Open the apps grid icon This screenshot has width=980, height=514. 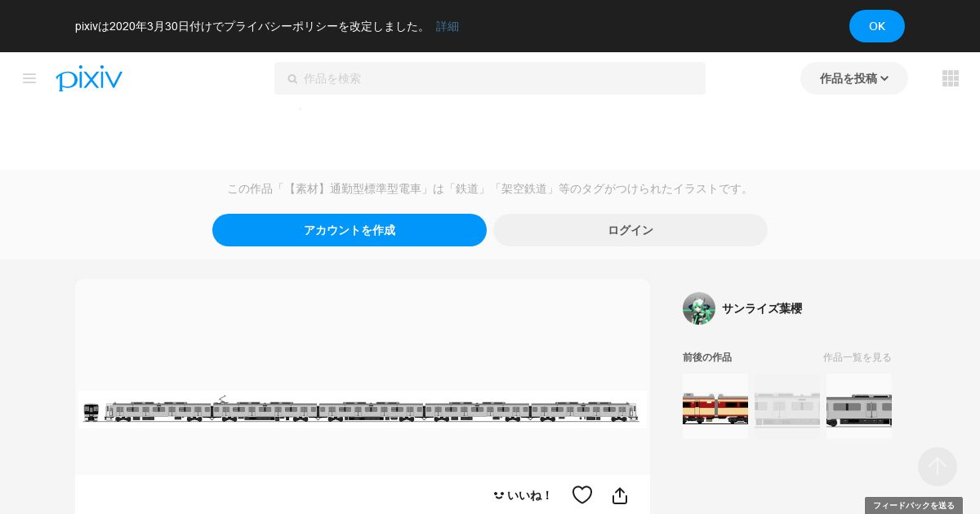(951, 78)
